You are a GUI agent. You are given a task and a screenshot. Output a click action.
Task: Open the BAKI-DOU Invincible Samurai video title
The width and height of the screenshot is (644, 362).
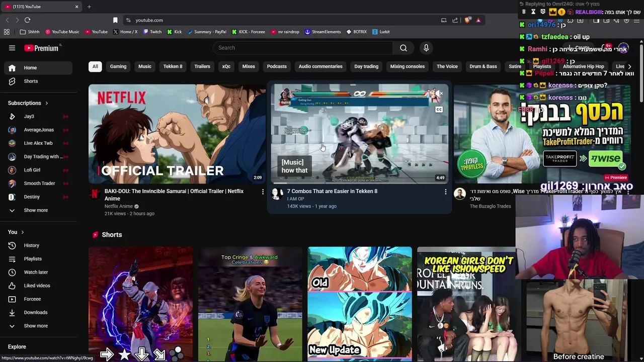pos(174,195)
